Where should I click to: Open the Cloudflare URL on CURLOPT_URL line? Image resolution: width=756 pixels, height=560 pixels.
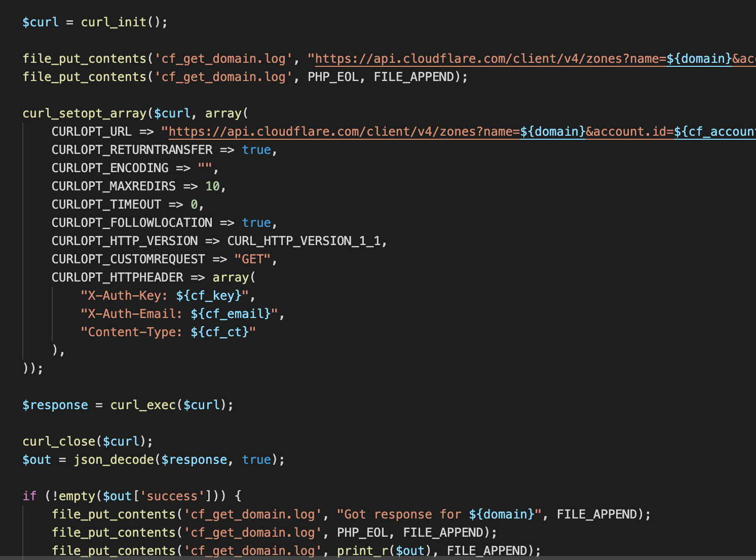click(x=462, y=132)
